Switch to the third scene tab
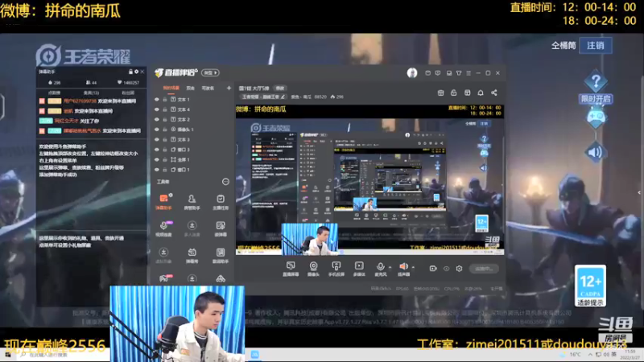 click(x=208, y=88)
